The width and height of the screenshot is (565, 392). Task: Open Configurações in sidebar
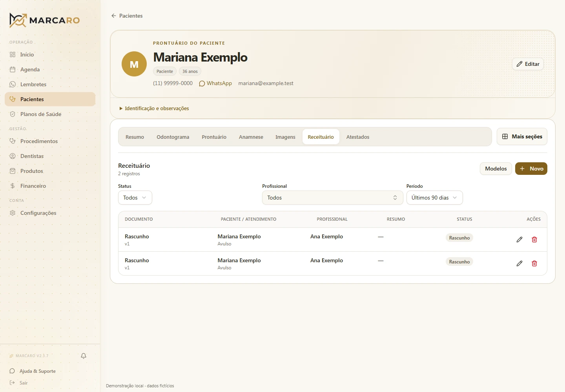pyautogui.click(x=50, y=213)
